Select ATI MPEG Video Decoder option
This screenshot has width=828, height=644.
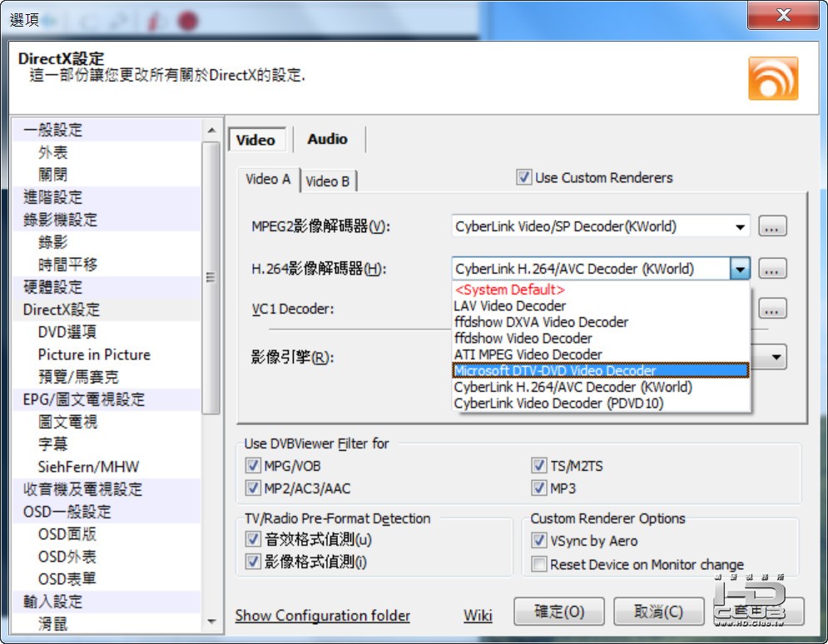(x=601, y=354)
